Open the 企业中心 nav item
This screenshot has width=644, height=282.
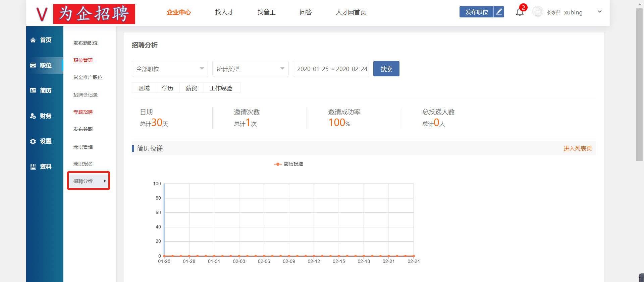tap(179, 12)
